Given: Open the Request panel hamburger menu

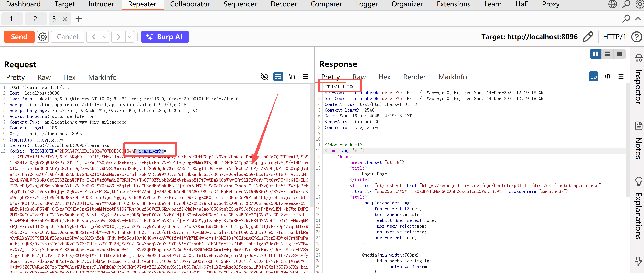Looking at the screenshot, I should [305, 77].
